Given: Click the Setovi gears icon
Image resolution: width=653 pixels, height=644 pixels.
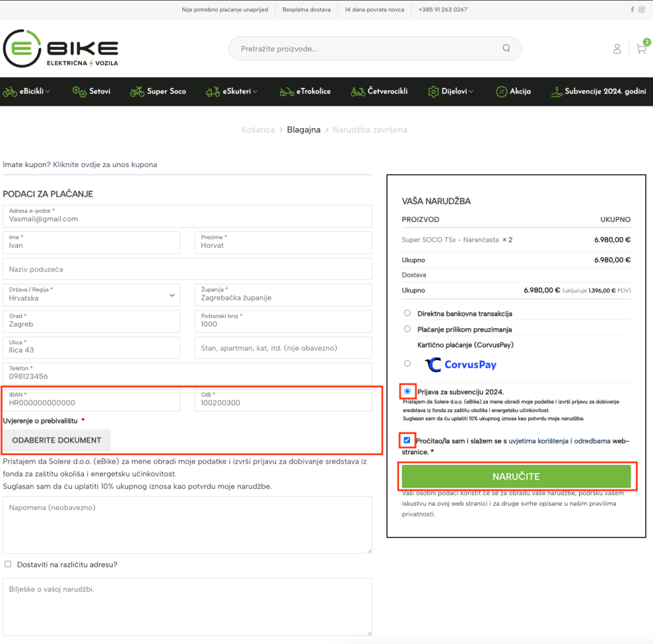Looking at the screenshot, I should pos(79,91).
